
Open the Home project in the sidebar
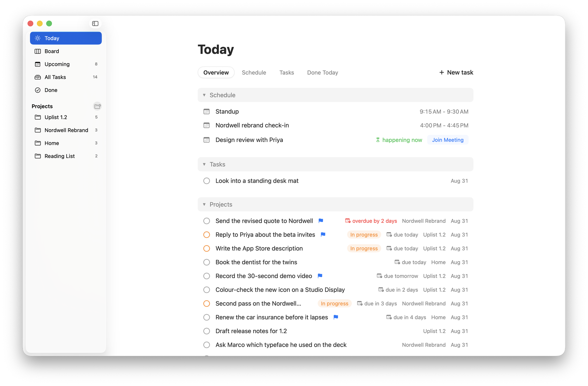66,143
